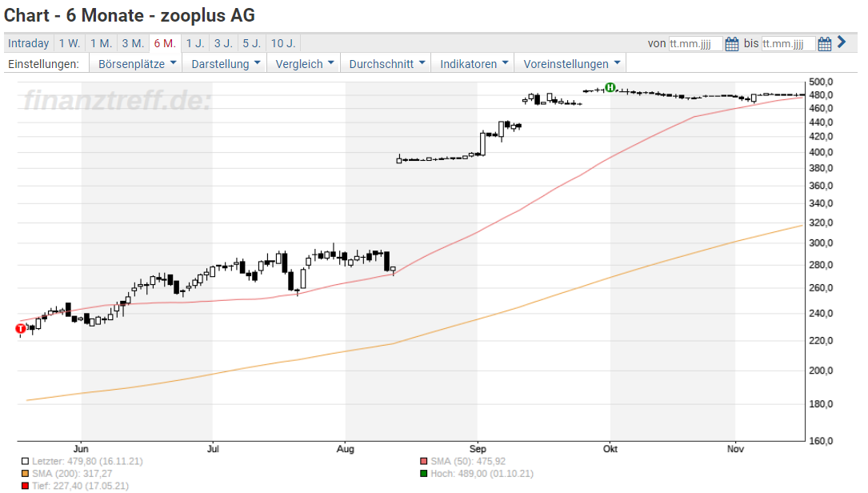Switch to the Intraday tab
868x493 pixels.
[x=28, y=43]
